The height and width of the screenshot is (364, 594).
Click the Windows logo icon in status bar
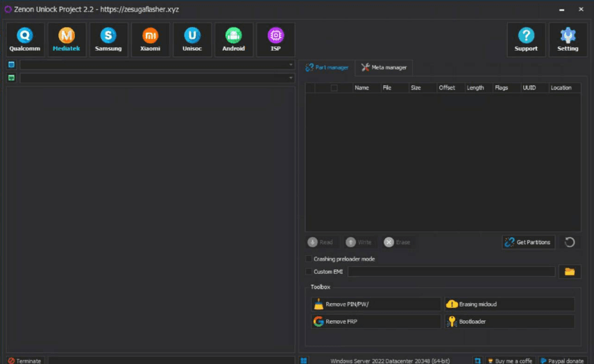tap(304, 361)
